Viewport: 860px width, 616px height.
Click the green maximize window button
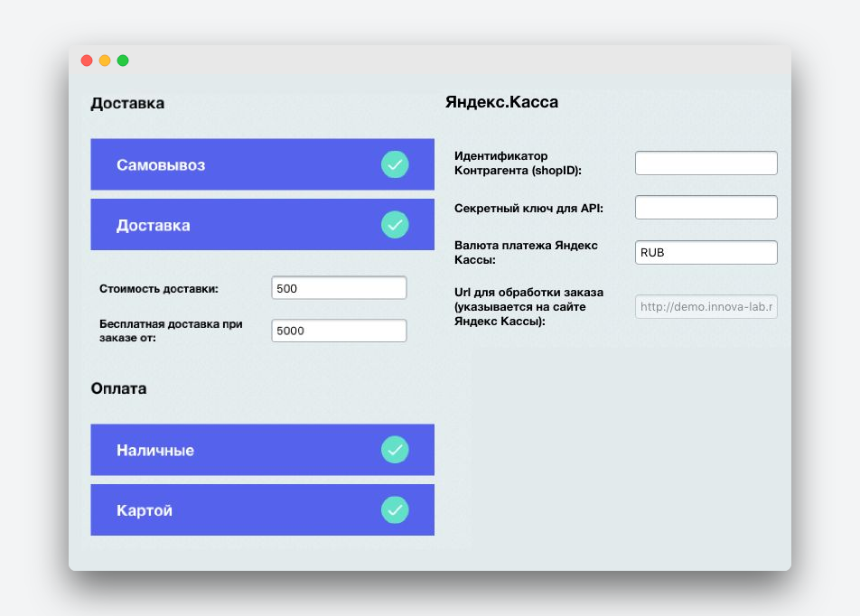(x=123, y=61)
